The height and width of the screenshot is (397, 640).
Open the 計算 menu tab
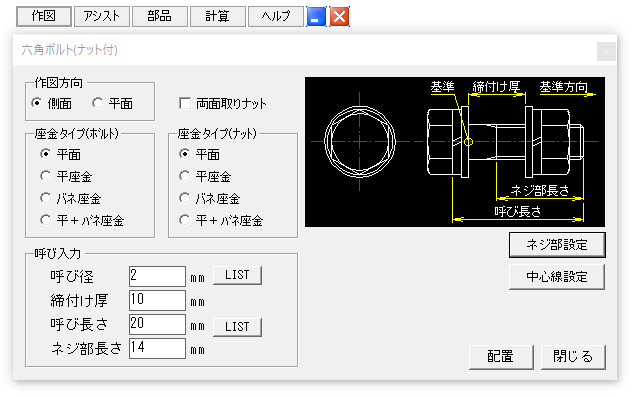click(218, 16)
